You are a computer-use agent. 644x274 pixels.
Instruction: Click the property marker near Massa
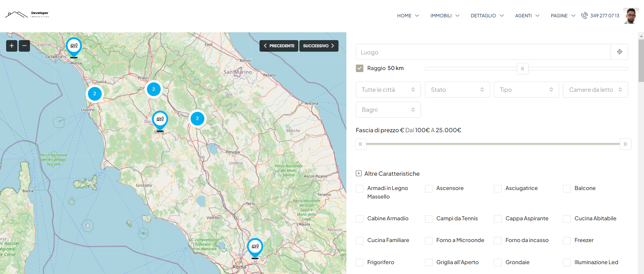click(x=74, y=46)
